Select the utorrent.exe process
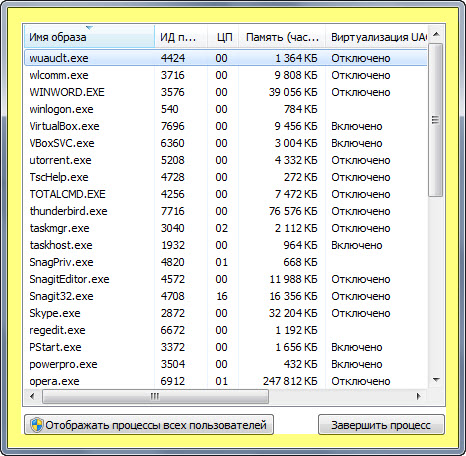466x456 pixels. pos(226,160)
